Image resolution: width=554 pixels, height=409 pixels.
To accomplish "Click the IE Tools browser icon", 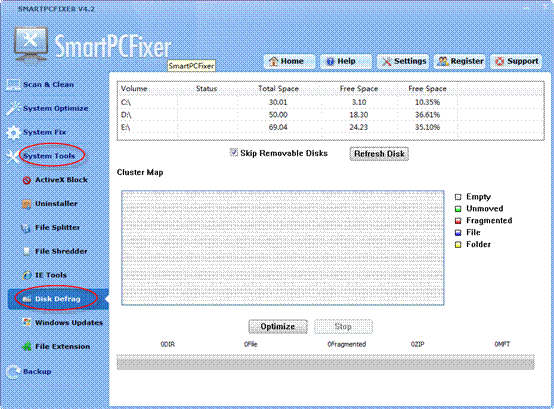I will [27, 275].
